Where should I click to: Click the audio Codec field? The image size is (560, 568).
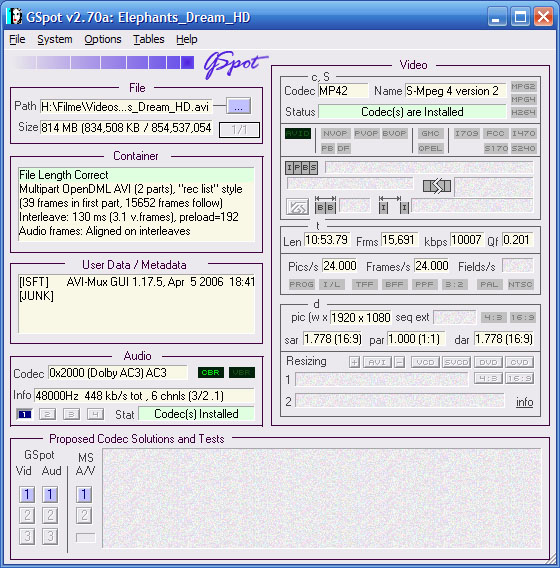[x=118, y=373]
